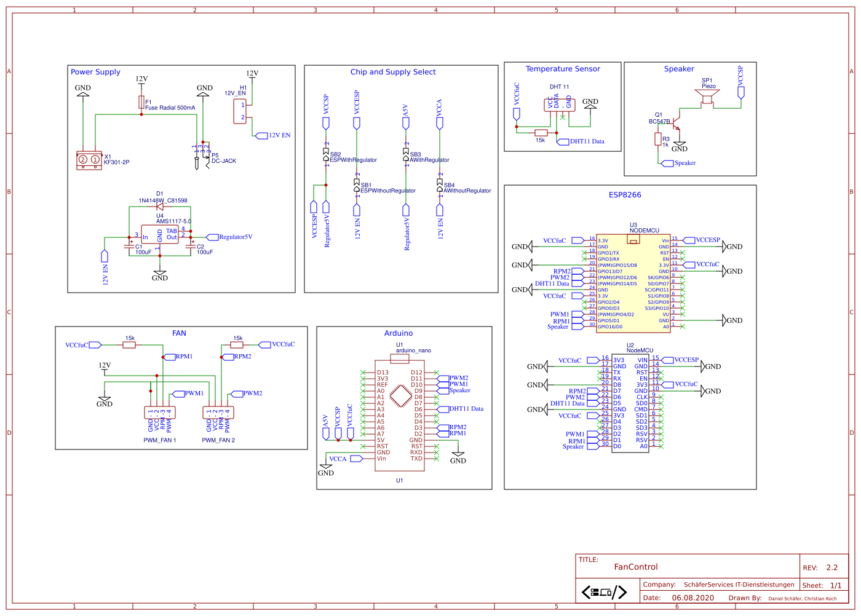Select the D1 1N4148W diode symbol
This screenshot has width=861, height=616.
pyautogui.click(x=160, y=207)
